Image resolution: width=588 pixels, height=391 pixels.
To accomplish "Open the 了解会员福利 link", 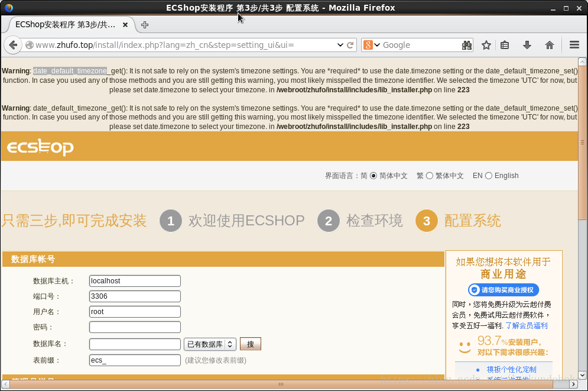I will pos(527,326).
